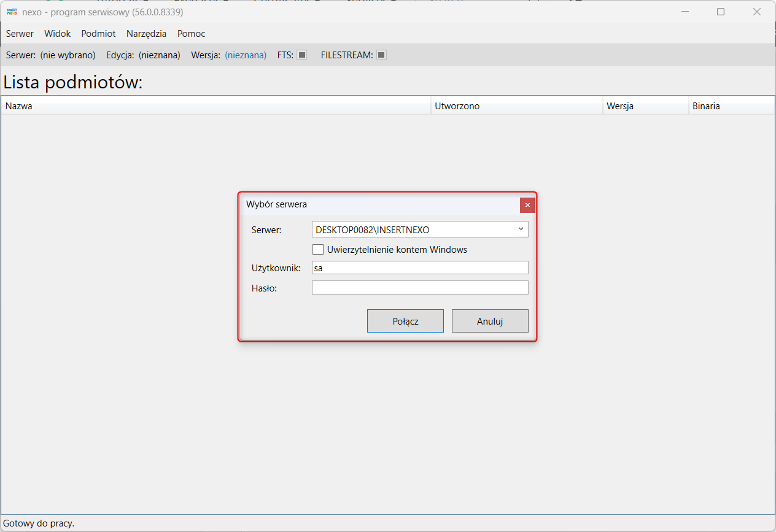This screenshot has width=776, height=532.
Task: Open the Serwer menu
Action: point(20,34)
